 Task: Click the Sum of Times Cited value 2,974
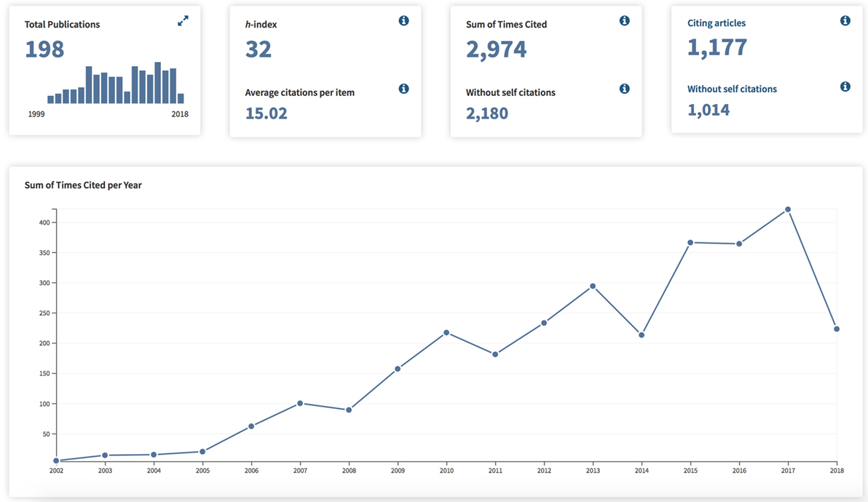point(496,49)
